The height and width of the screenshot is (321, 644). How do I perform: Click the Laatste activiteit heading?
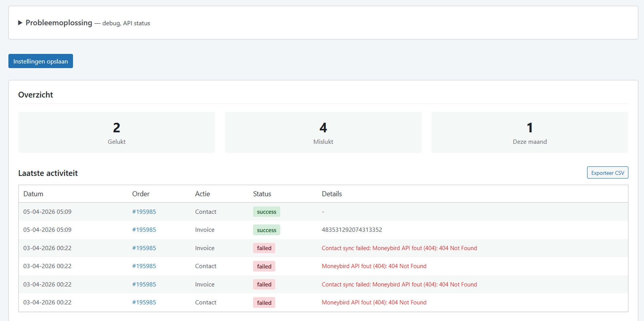click(x=48, y=173)
